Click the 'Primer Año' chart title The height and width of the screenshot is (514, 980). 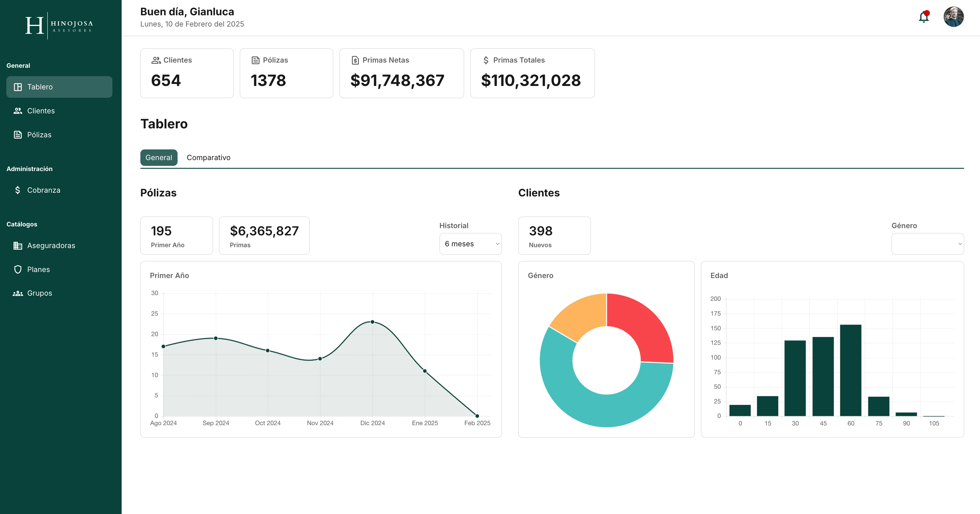169,275
